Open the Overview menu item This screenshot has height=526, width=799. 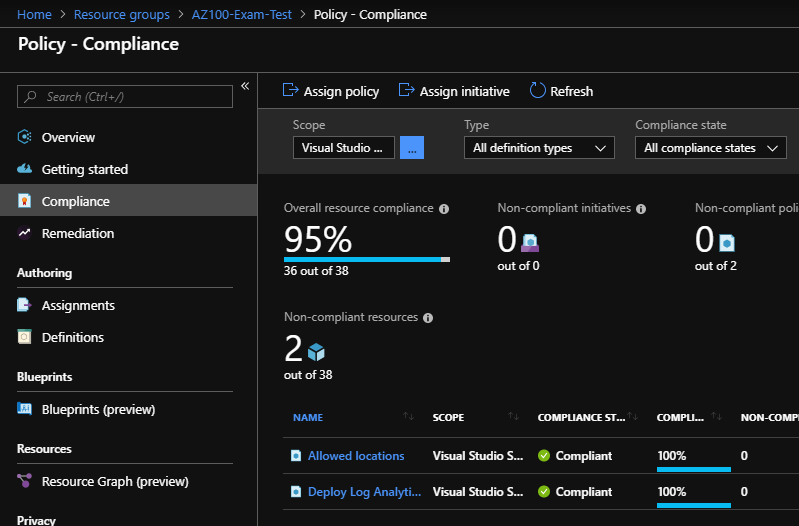[68, 137]
